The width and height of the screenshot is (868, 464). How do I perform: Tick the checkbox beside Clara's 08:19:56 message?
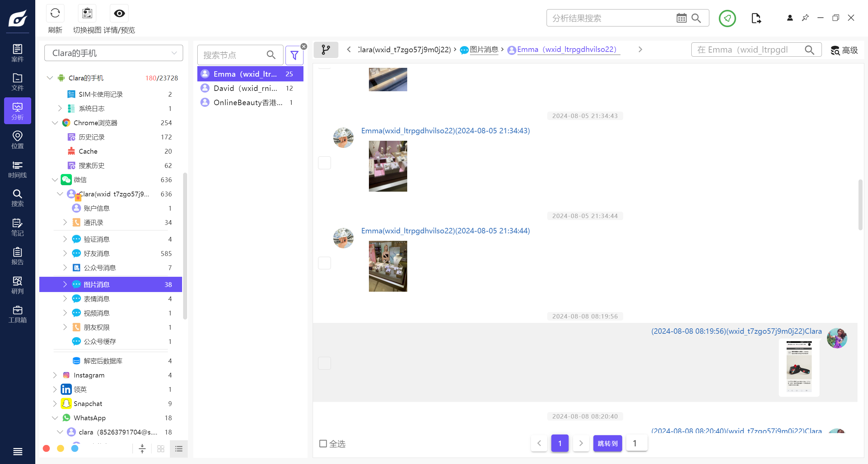(x=324, y=363)
